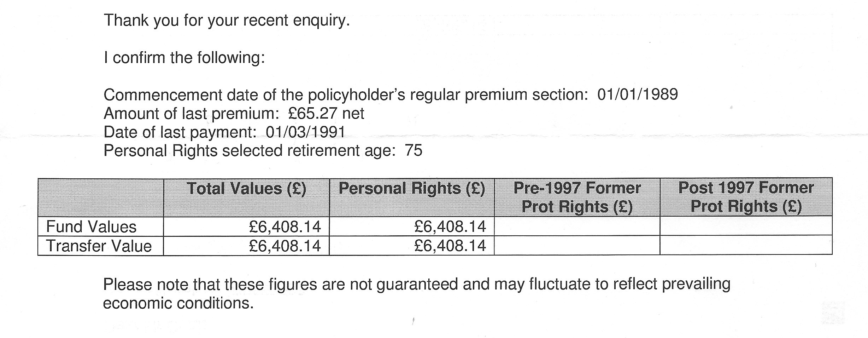Select the commencement date 01/01/1989
This screenshot has height=338, width=868.
(638, 94)
